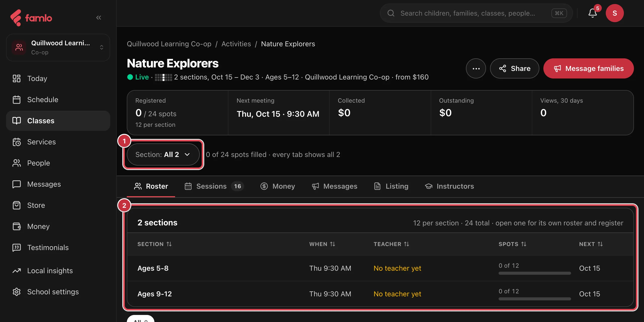Click the School settings gear icon

click(x=17, y=292)
